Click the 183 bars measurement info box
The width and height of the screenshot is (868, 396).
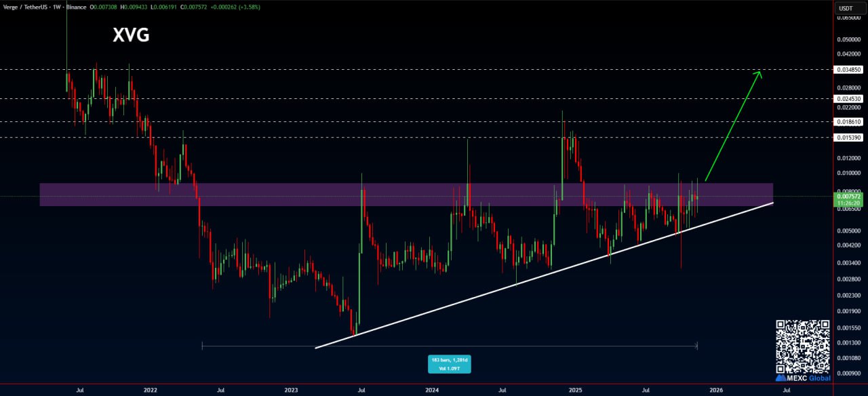(449, 363)
